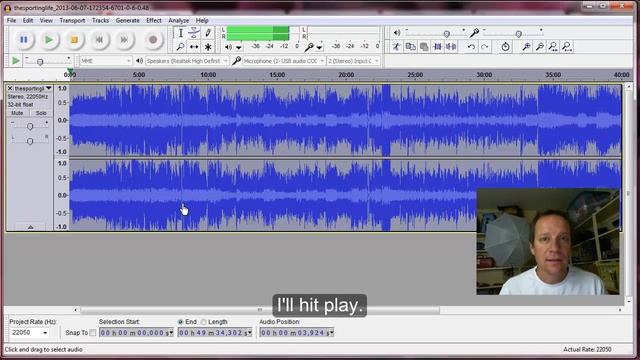Click the Play-at-speed green arrow

tap(16, 61)
